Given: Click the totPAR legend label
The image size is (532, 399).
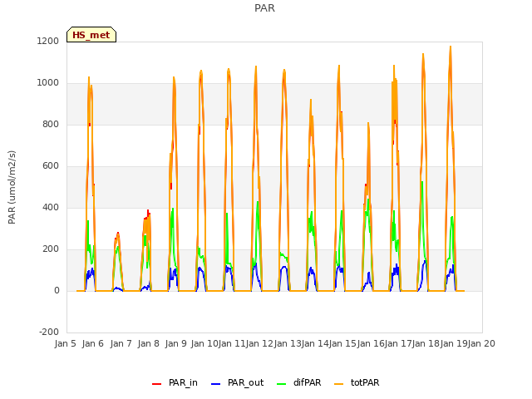Looking at the screenshot, I should click(x=365, y=382).
